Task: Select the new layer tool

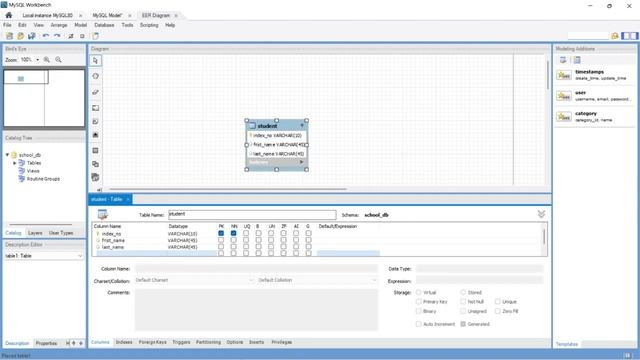Action: click(96, 108)
